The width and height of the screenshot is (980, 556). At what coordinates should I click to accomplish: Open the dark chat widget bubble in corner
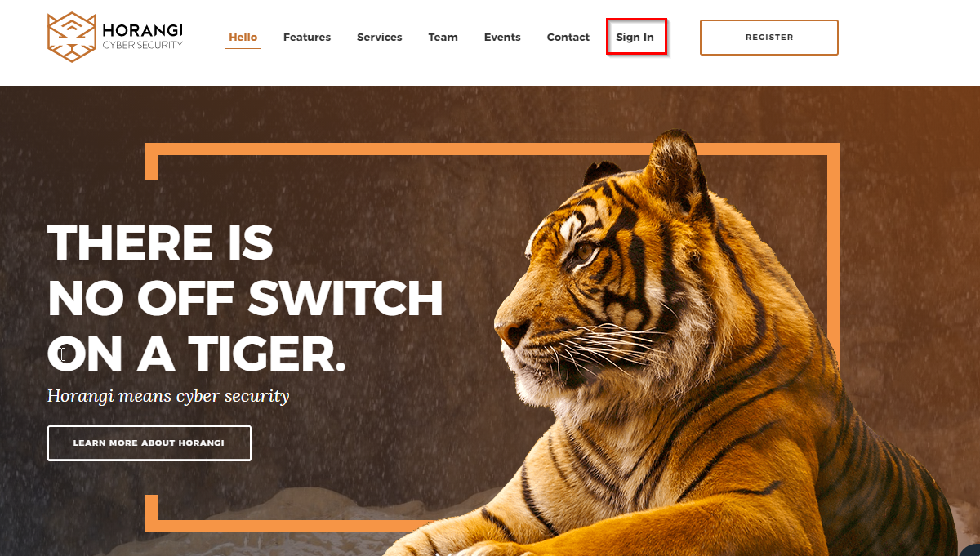972,550
